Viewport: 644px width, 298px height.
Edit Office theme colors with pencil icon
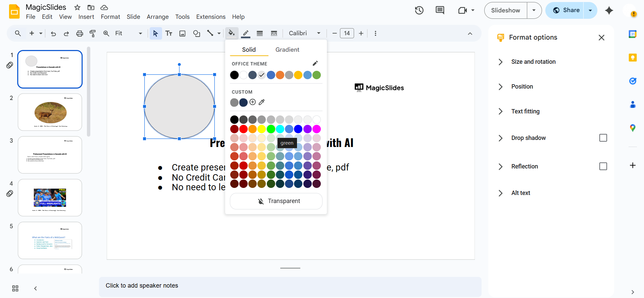[315, 63]
